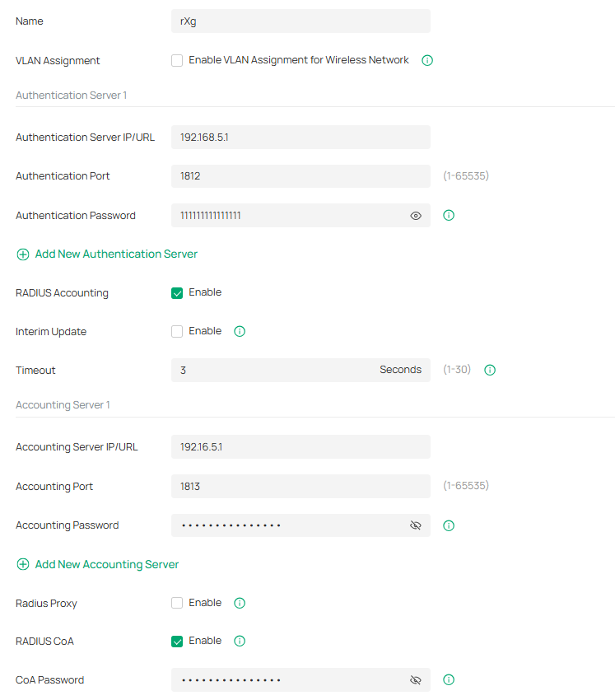615x700 pixels.
Task: Reveal the Accounting Password characters
Action: coord(416,525)
